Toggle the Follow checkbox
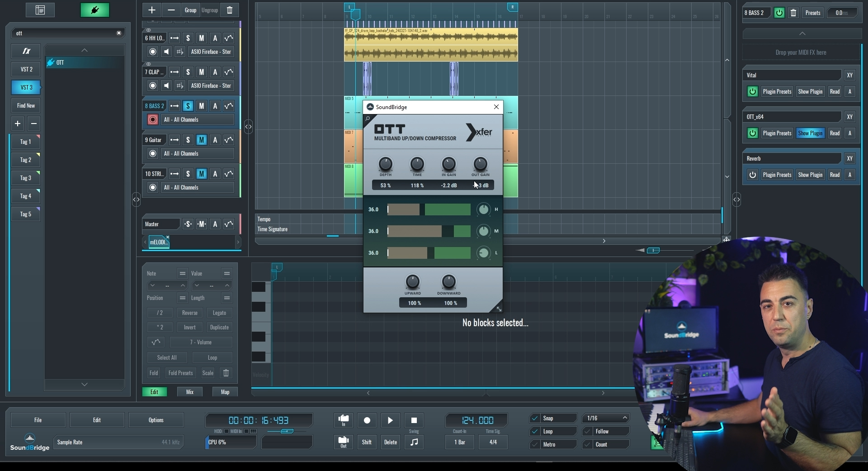This screenshot has width=868, height=471. pos(587,431)
